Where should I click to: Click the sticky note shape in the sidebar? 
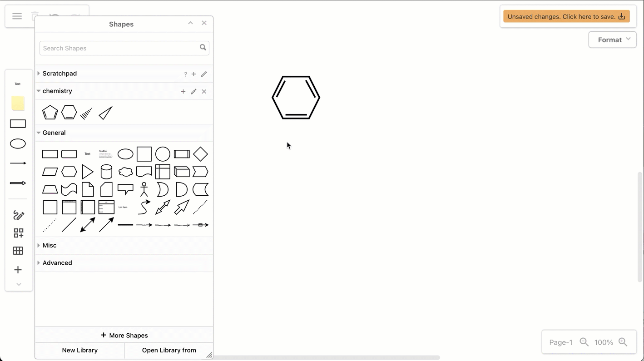(18, 103)
